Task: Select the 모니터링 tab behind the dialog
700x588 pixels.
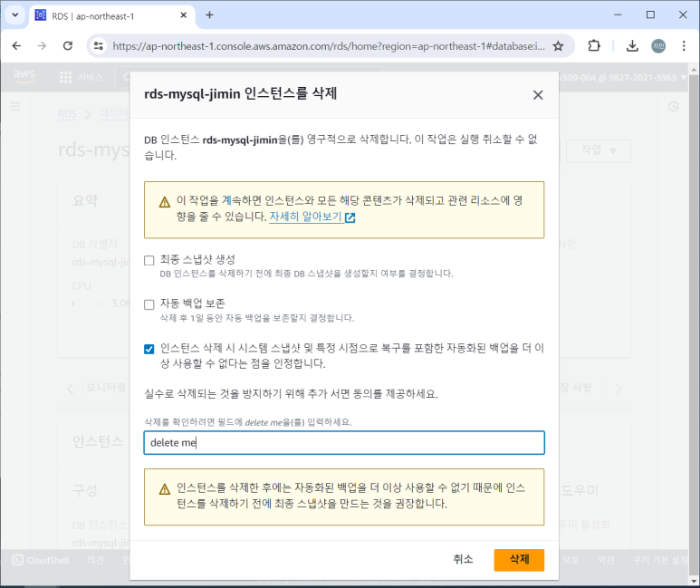Action: click(x=106, y=388)
